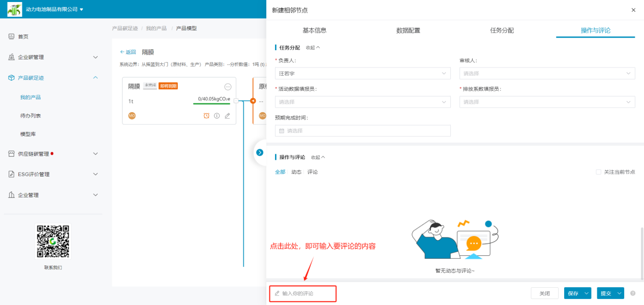
Task: Select 待办列表 in the sidebar
Action: pyautogui.click(x=30, y=116)
